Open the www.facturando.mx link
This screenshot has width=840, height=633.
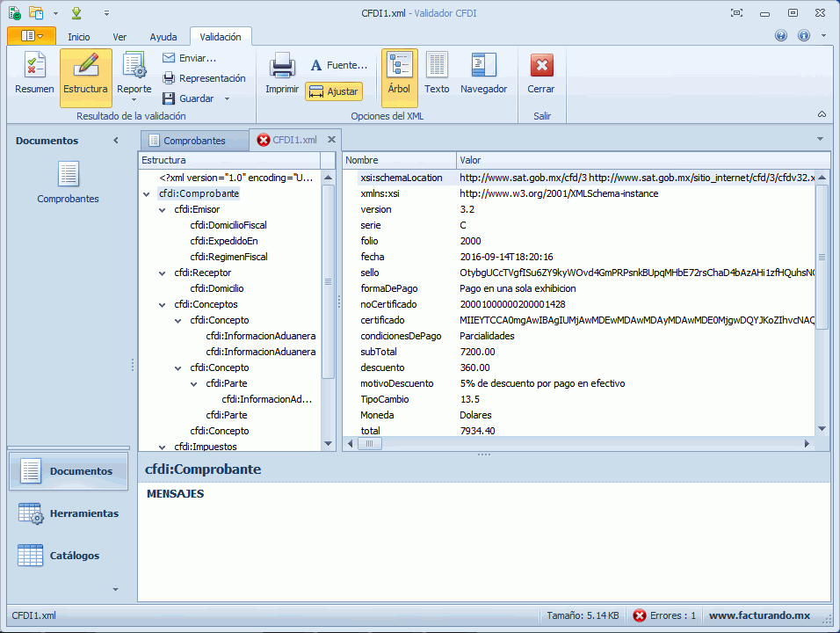tap(759, 615)
